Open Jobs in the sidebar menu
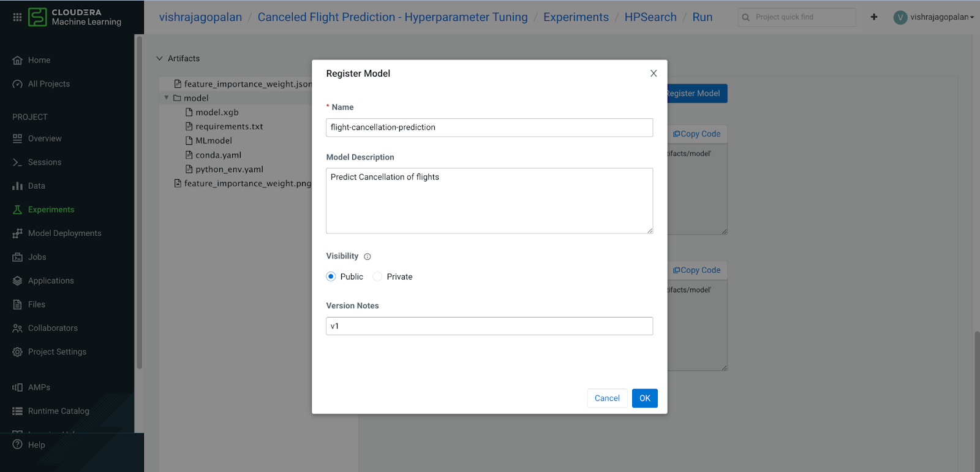This screenshot has width=980, height=472. pos(37,257)
